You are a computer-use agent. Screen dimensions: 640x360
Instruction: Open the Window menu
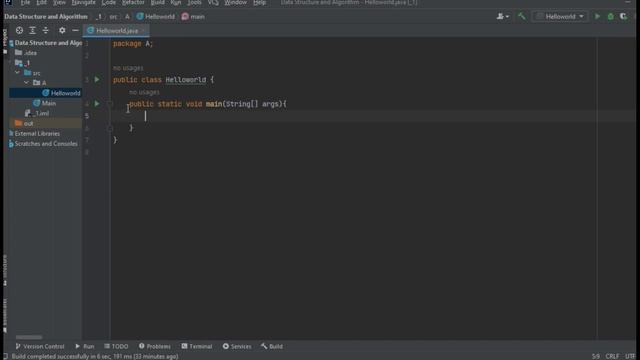[x=236, y=2]
